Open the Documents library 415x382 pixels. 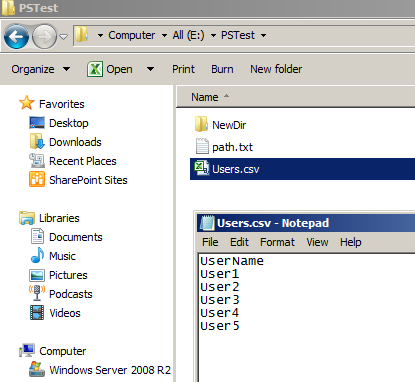(x=76, y=237)
